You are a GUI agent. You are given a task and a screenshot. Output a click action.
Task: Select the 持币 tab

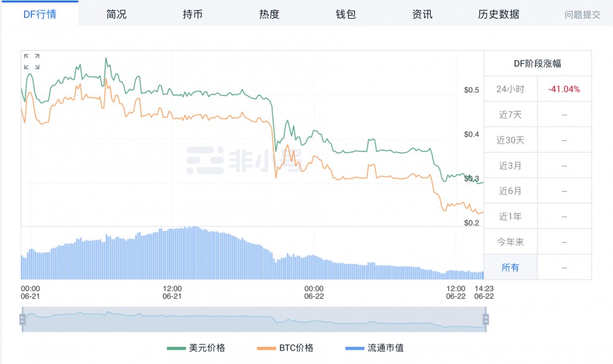pyautogui.click(x=193, y=14)
